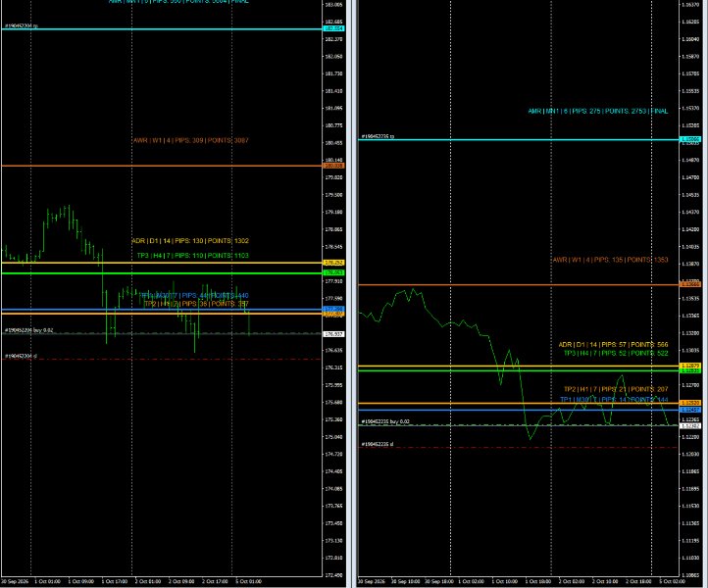Viewport: 708px width, 588px height.
Task: Click the blue TP1 price tag on right price axis
Action: click(690, 410)
